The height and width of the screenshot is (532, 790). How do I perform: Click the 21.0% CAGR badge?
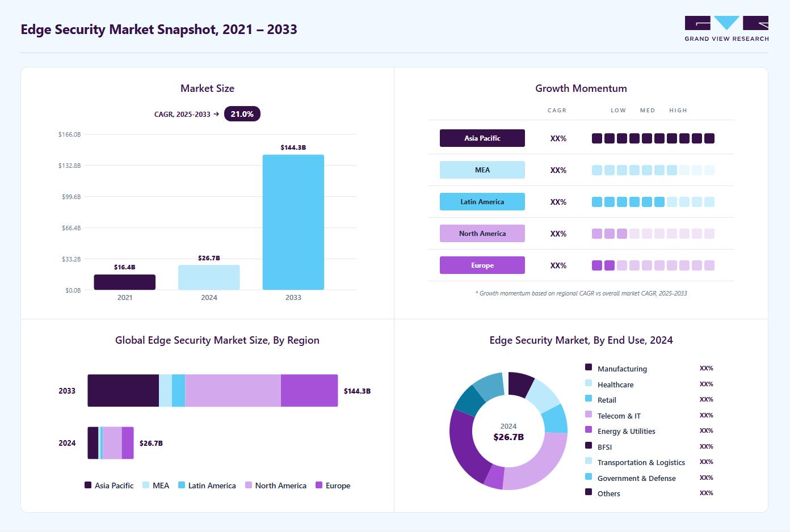(242, 114)
